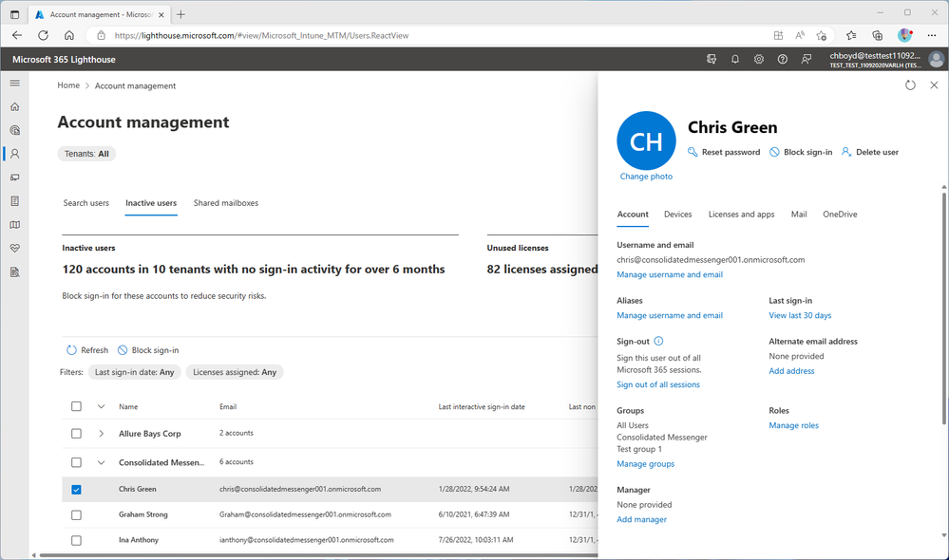
Task: Click the Manage roles link
Action: point(793,425)
